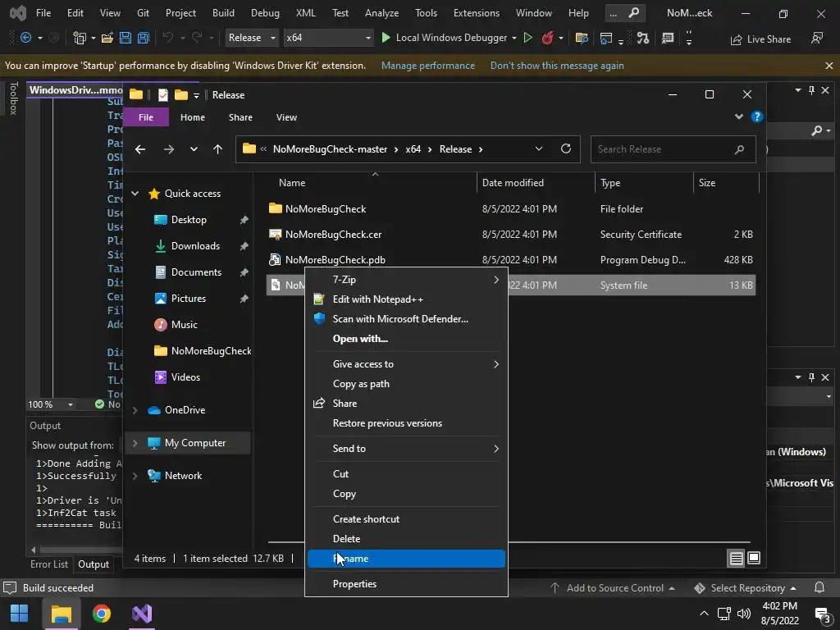Open the Explorer View ribbon tab

(x=286, y=117)
